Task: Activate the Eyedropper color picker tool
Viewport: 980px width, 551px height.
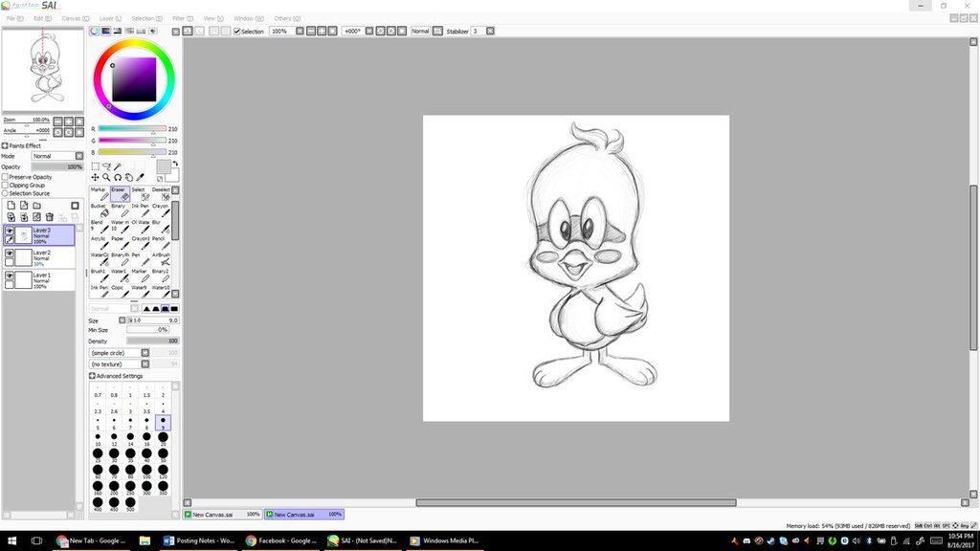Action: coord(140,177)
